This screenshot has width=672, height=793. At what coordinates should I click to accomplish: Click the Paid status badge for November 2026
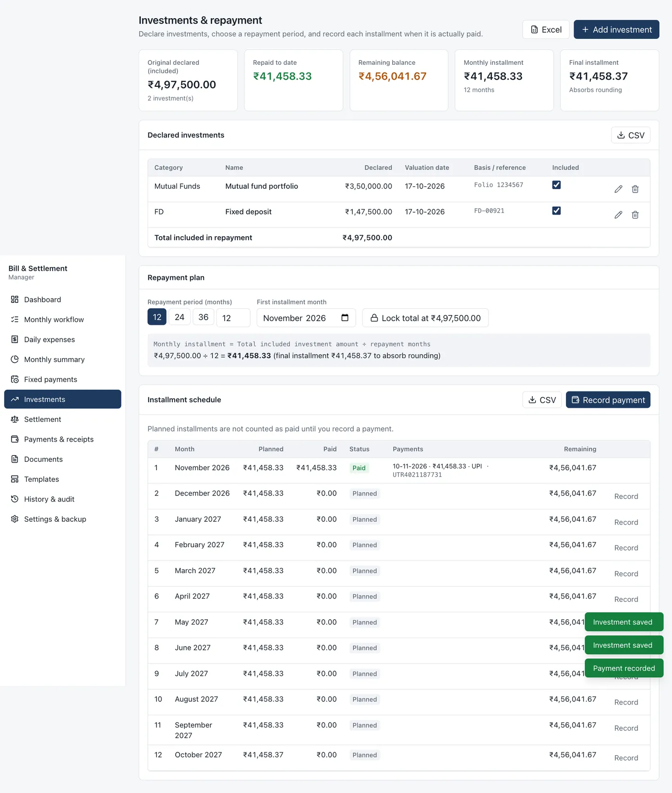359,468
